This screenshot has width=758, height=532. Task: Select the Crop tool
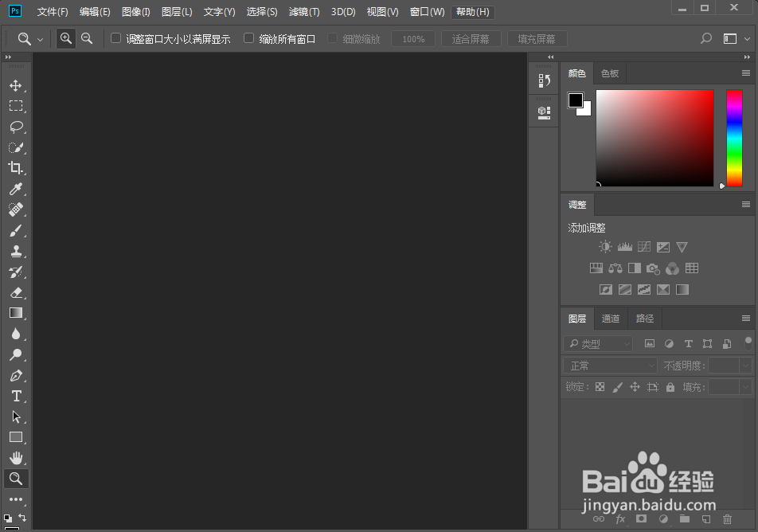pyautogui.click(x=16, y=168)
